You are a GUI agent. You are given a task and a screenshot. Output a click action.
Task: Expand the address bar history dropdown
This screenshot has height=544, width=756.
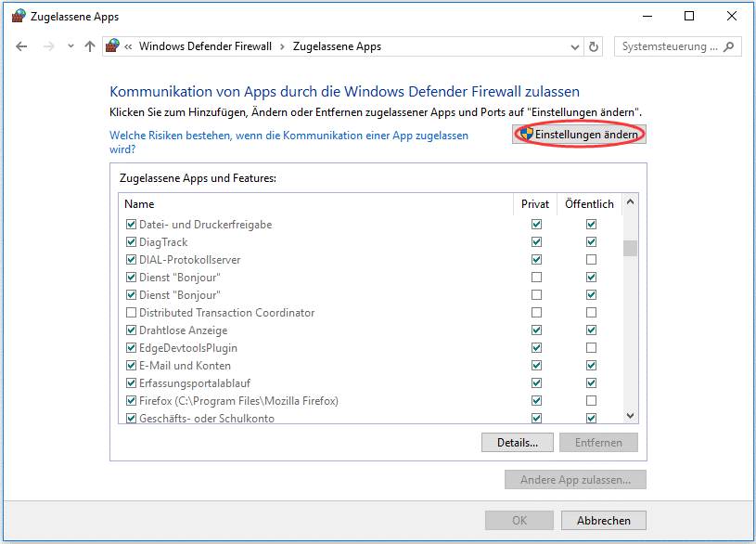[x=575, y=46]
